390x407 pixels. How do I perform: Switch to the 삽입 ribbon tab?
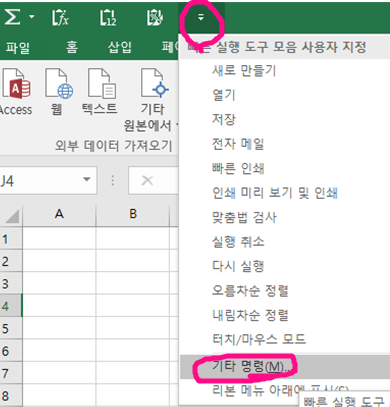[120, 47]
